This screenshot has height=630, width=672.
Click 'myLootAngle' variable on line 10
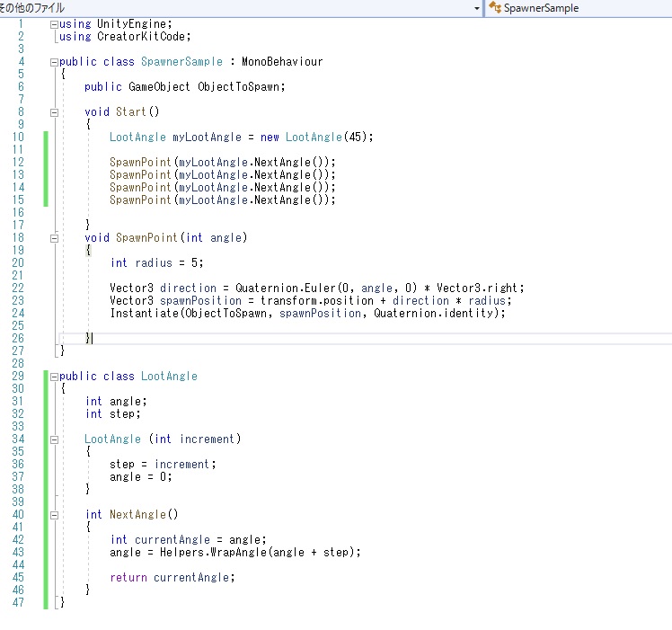(207, 138)
